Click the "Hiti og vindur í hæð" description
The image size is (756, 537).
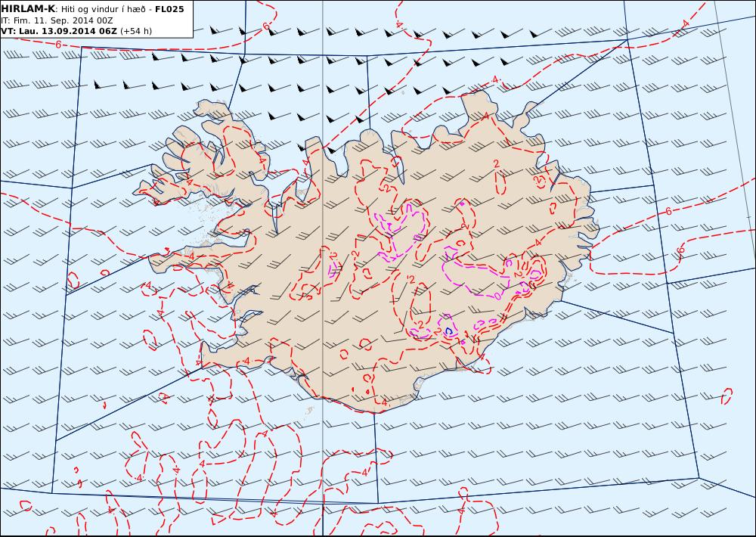click(104, 9)
